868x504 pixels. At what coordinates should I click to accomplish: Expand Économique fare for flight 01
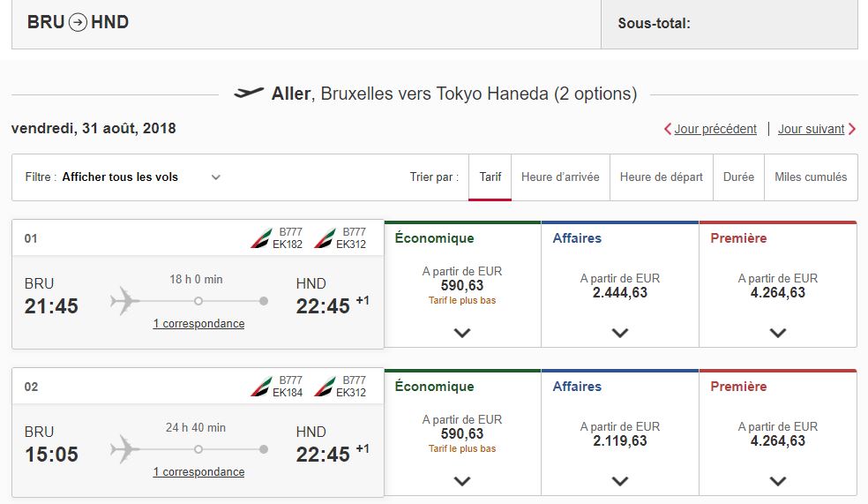pos(462,333)
